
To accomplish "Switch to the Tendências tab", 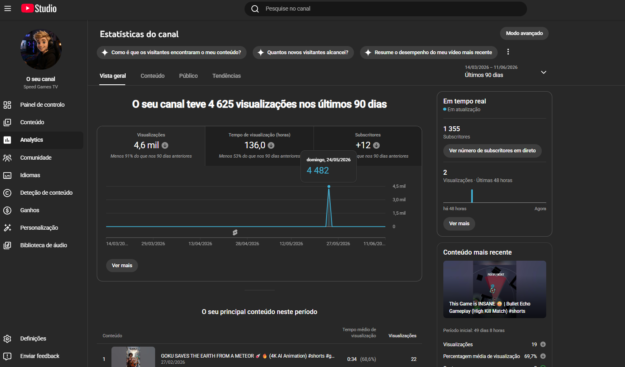I will click(226, 76).
